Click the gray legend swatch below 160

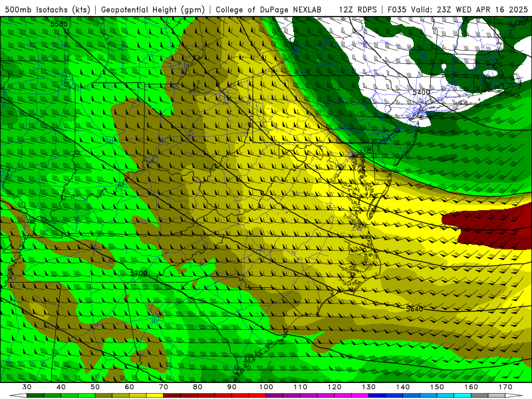tap(480, 396)
